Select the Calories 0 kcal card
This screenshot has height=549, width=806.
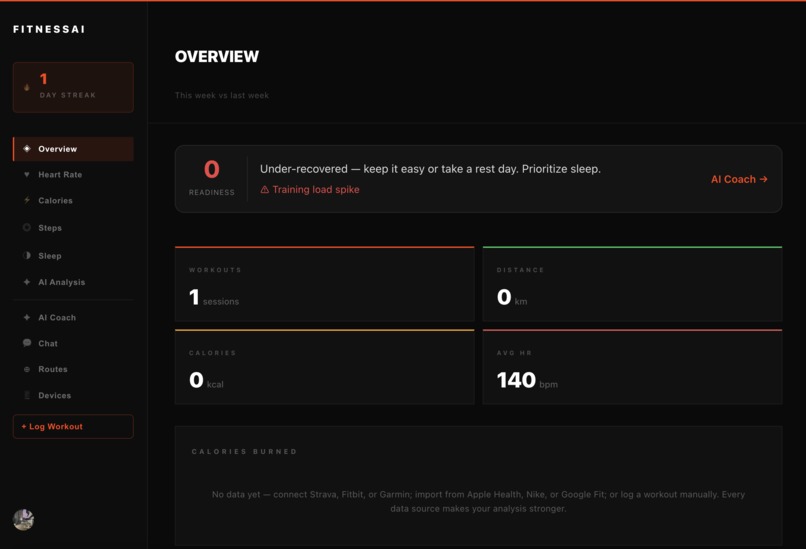pyautogui.click(x=324, y=367)
